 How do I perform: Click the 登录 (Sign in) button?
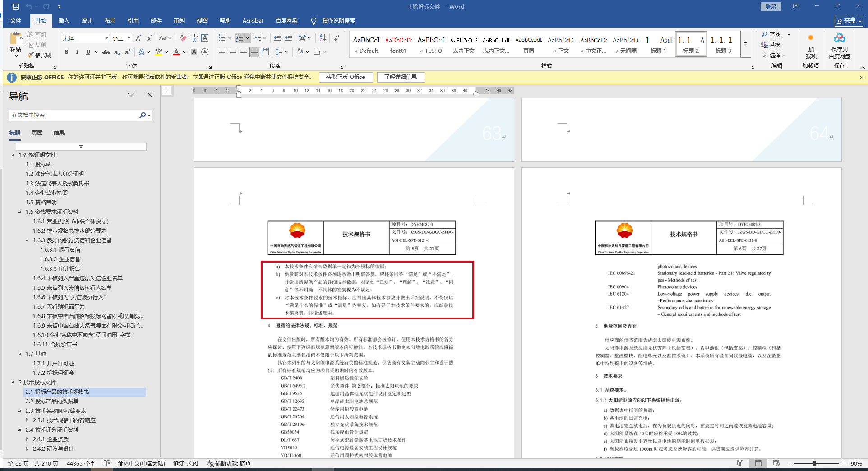coord(771,7)
